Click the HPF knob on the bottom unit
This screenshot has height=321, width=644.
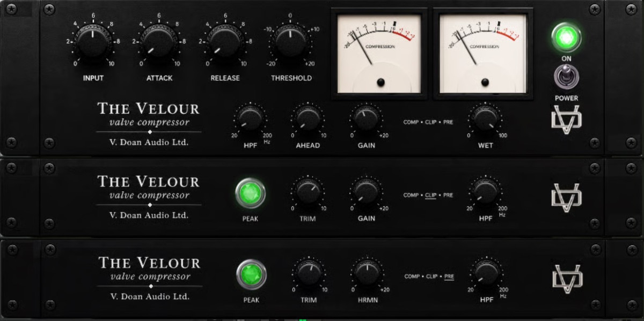[x=486, y=273]
